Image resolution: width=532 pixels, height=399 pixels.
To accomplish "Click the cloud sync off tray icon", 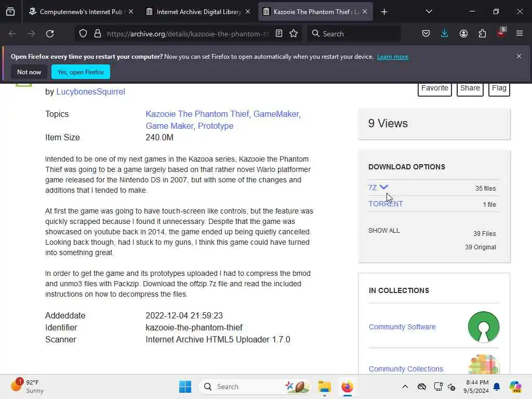I will pos(422,387).
